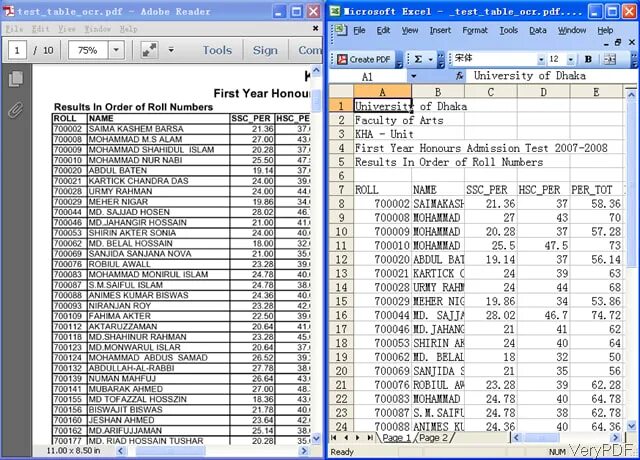Screen dimensions: 640x460
Task: Open the Tools pane in Adobe Reader
Action: click(x=217, y=50)
